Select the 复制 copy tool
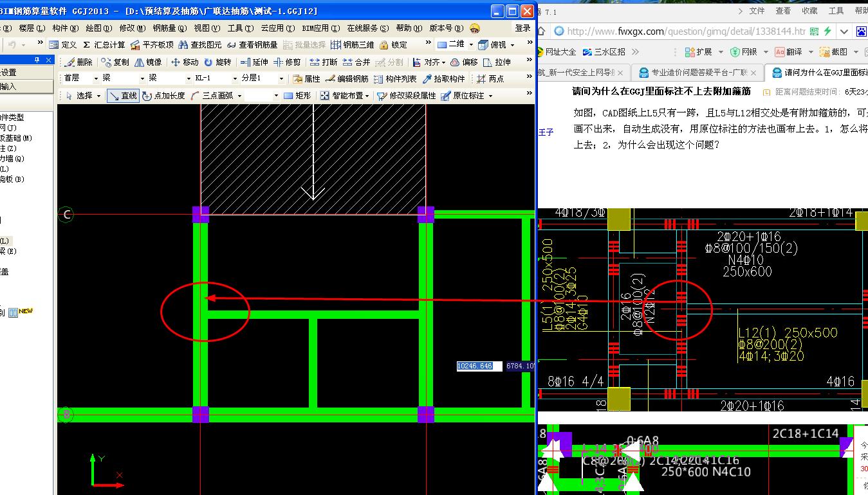Viewport: 868px width, 495px height. pos(116,62)
